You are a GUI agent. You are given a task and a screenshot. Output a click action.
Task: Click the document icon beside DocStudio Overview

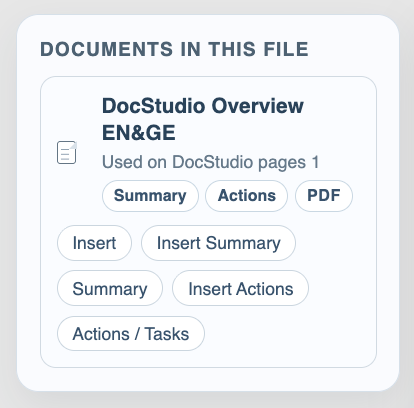[67, 153]
